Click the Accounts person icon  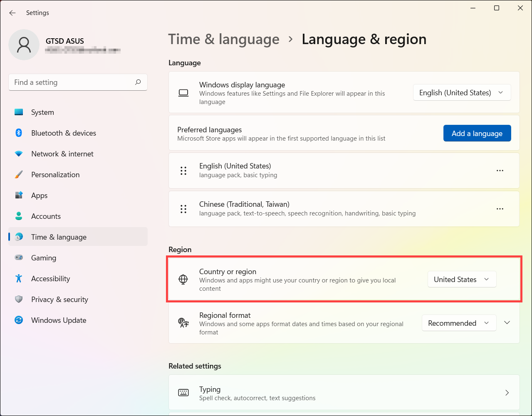pos(19,216)
